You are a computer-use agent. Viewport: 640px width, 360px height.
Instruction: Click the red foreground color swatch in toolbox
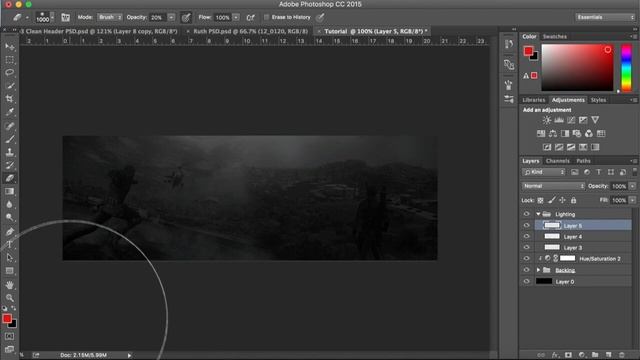tap(7, 318)
